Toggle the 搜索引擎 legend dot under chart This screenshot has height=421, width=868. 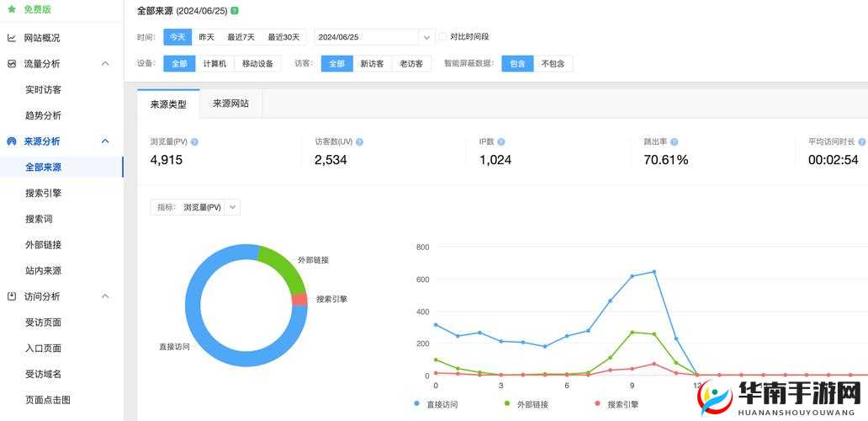(597, 404)
